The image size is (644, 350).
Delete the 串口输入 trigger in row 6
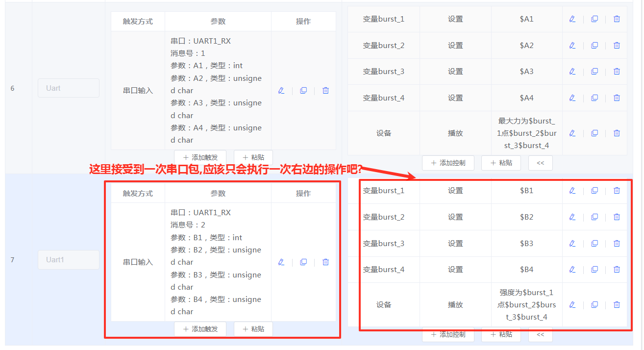tap(325, 90)
